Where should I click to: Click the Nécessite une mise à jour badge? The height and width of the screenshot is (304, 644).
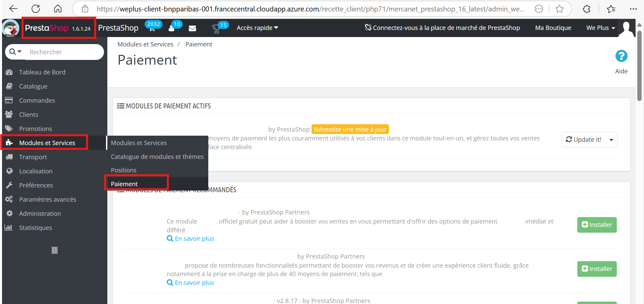click(350, 129)
